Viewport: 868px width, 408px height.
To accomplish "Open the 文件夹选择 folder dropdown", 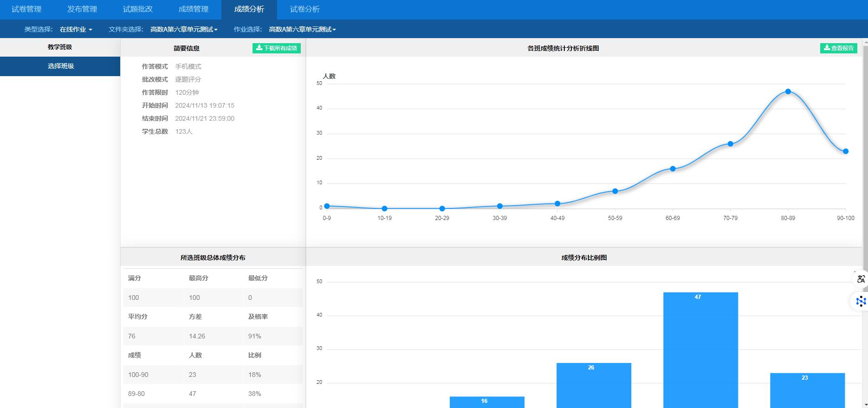I will 184,29.
